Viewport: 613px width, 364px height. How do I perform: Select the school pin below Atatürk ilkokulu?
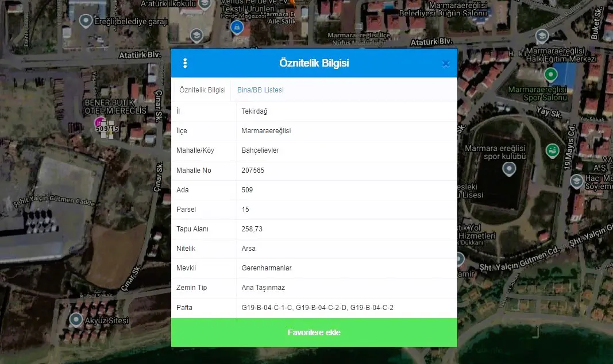tap(196, 36)
